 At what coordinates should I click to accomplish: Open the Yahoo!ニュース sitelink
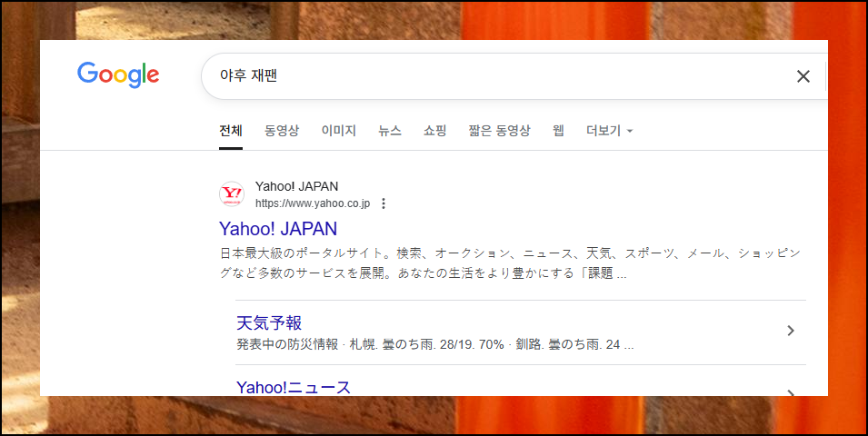tap(294, 387)
